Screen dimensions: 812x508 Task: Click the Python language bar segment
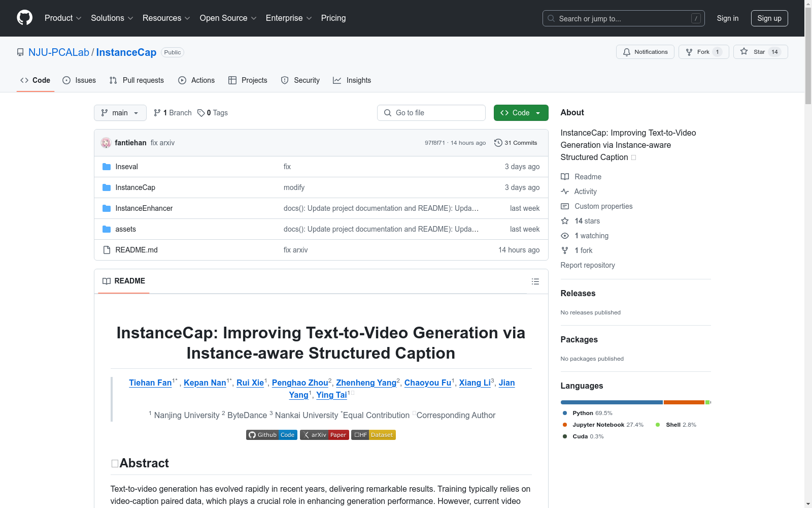tap(612, 402)
